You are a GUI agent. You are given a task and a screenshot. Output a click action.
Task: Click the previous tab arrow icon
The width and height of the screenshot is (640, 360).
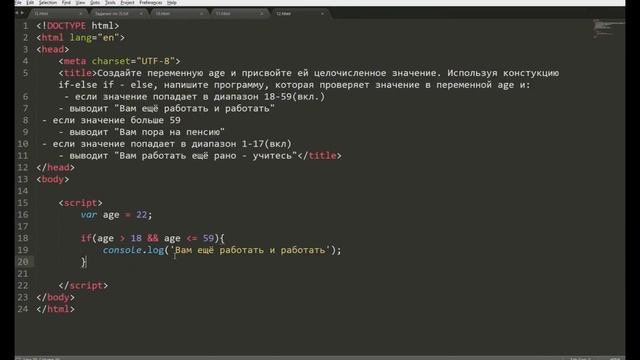point(17,13)
